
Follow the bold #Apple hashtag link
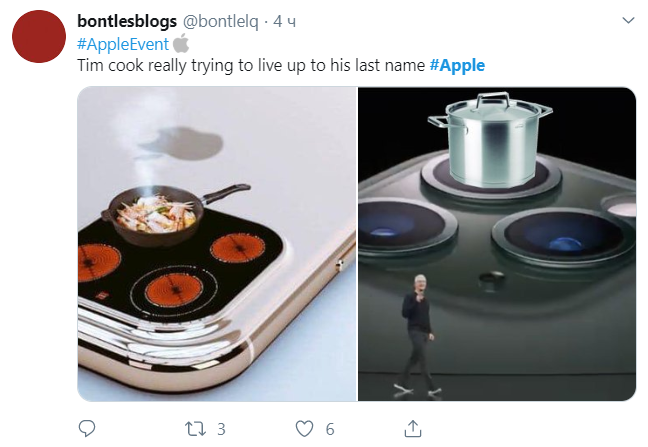coord(457,65)
